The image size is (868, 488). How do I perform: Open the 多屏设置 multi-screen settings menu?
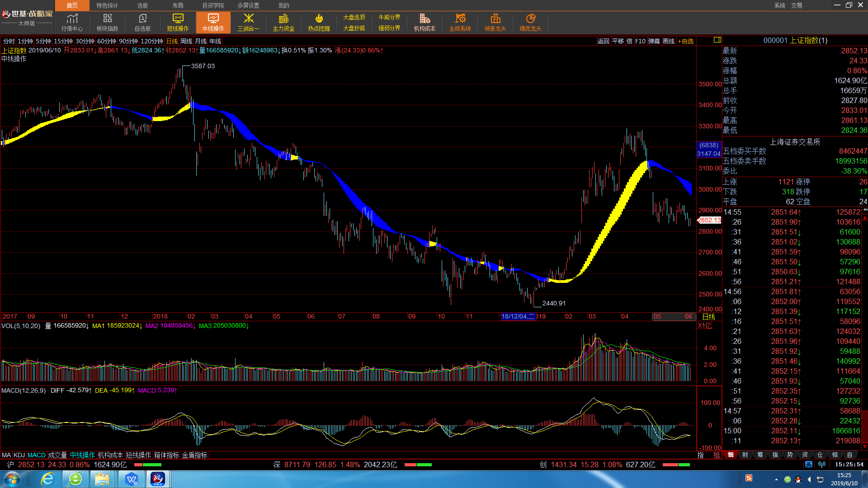248,5
